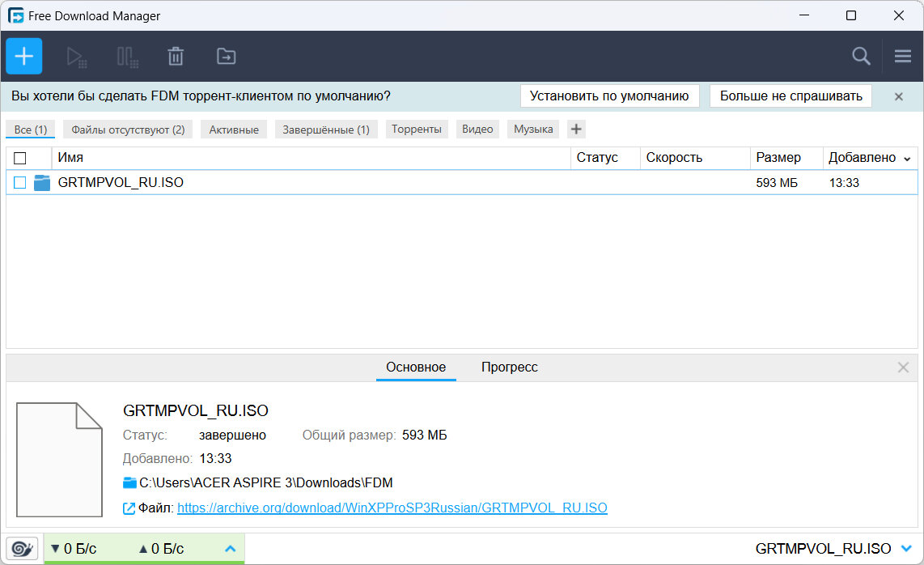Open the hamburger main menu
Screen dimensions: 924x565
click(x=903, y=56)
